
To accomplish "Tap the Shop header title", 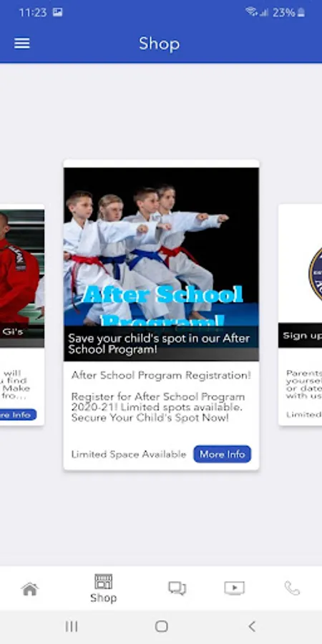I will [160, 44].
